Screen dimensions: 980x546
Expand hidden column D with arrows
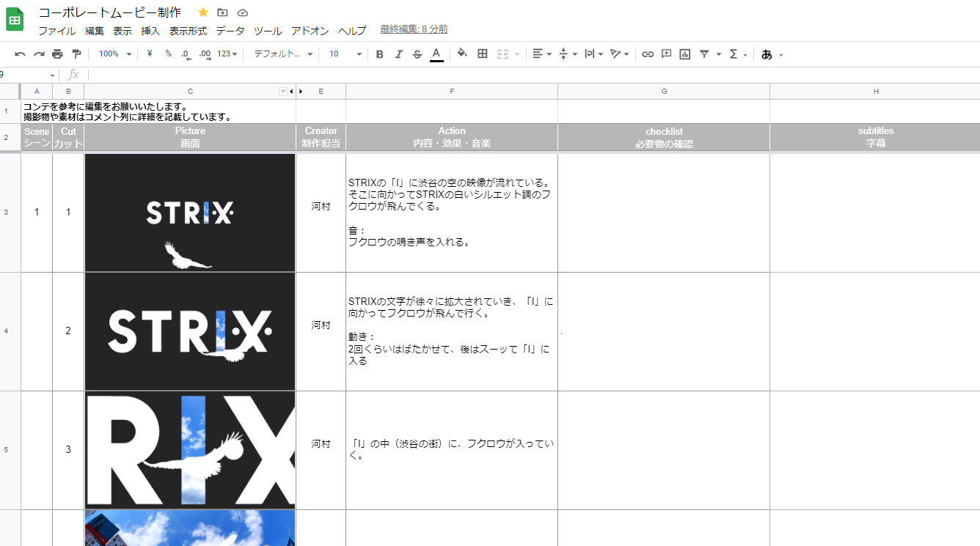coord(296,92)
